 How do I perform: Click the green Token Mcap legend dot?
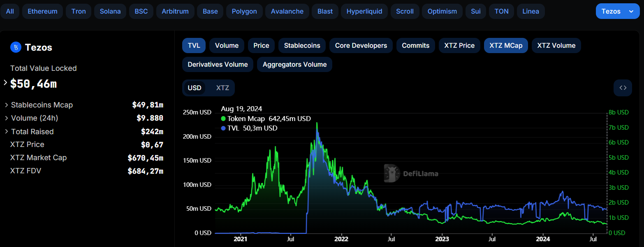coord(223,119)
